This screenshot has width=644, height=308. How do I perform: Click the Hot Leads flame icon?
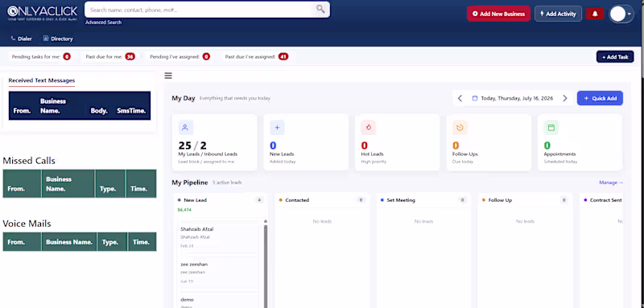tap(368, 128)
